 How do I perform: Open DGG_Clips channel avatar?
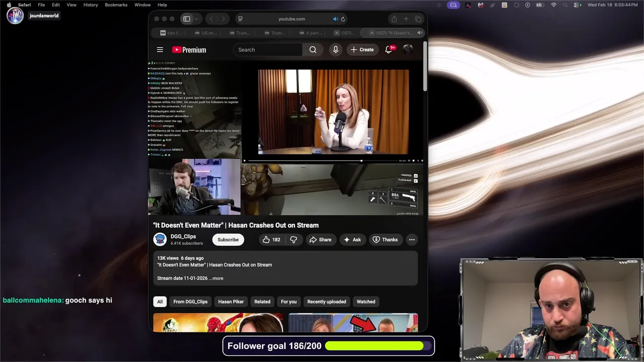coord(160,240)
